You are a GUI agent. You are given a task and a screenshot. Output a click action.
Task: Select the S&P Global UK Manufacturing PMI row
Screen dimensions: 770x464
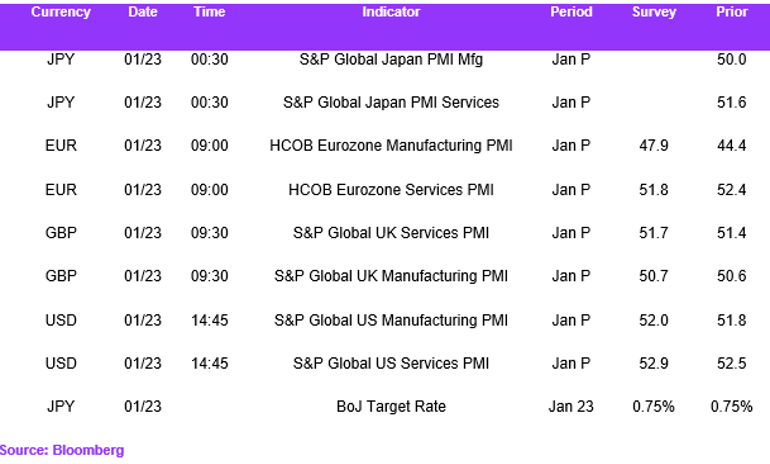[x=385, y=276]
